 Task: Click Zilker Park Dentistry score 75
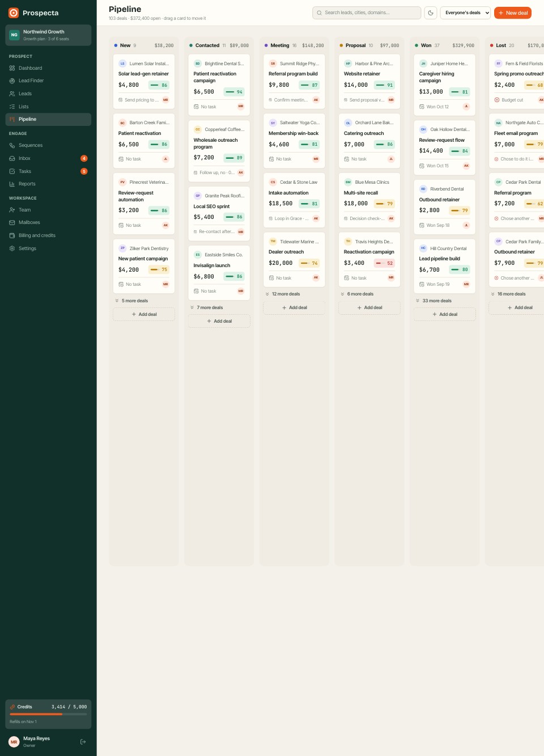(x=159, y=270)
